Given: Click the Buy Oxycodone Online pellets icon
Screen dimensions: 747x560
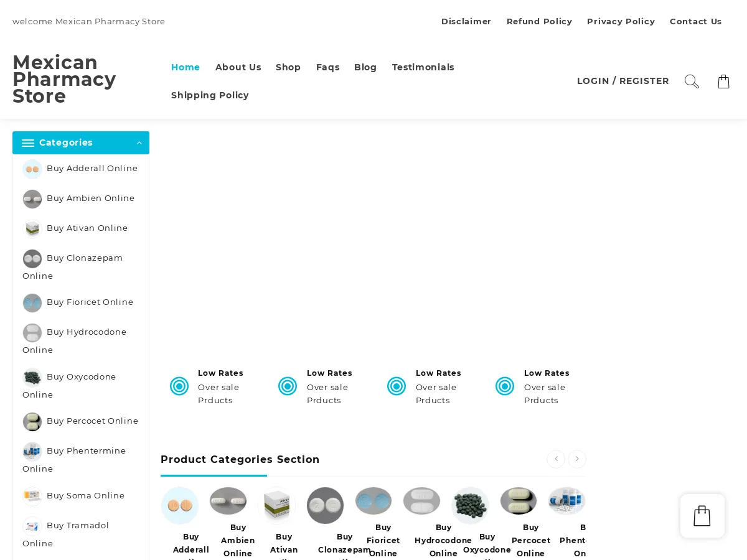Looking at the screenshot, I should point(32,378).
